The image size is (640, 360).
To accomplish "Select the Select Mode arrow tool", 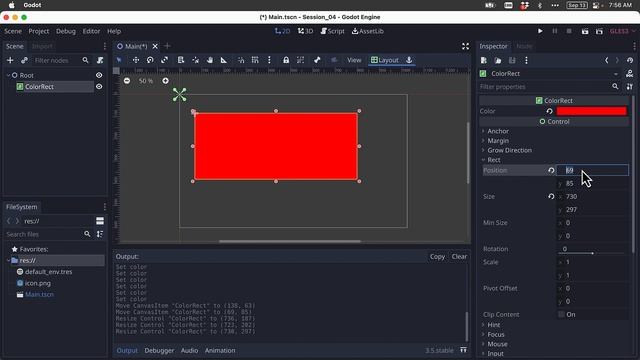I will point(119,60).
